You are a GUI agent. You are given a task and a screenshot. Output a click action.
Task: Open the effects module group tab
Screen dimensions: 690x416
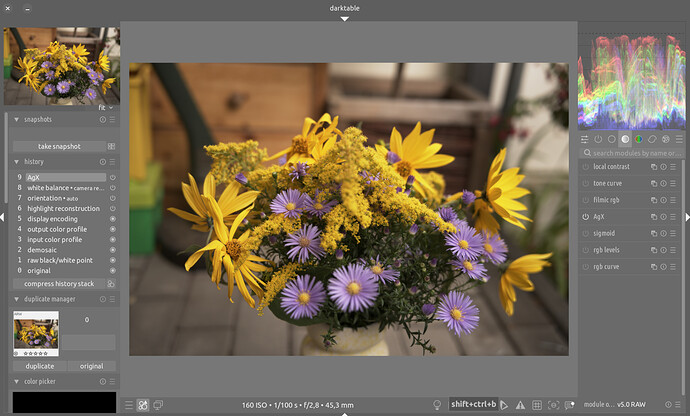pos(666,140)
